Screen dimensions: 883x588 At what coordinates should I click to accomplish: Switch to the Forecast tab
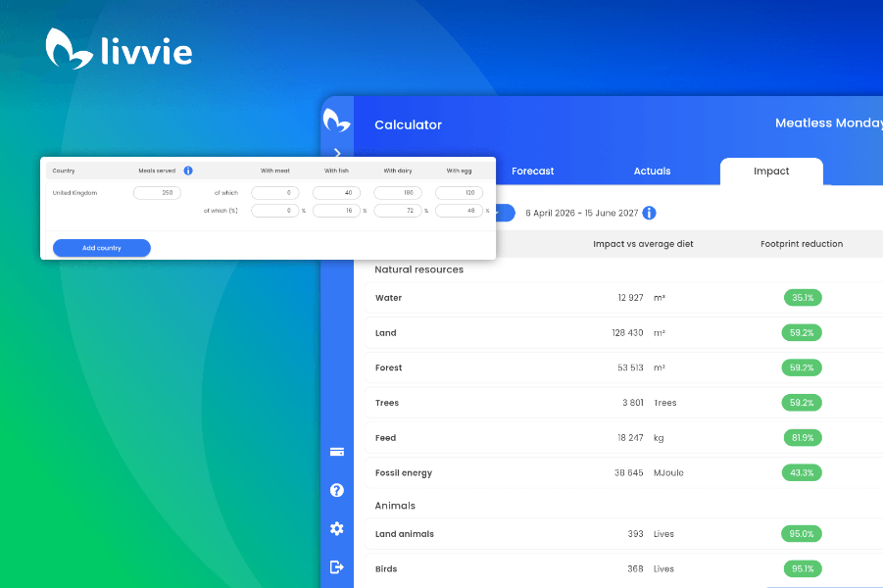[532, 171]
